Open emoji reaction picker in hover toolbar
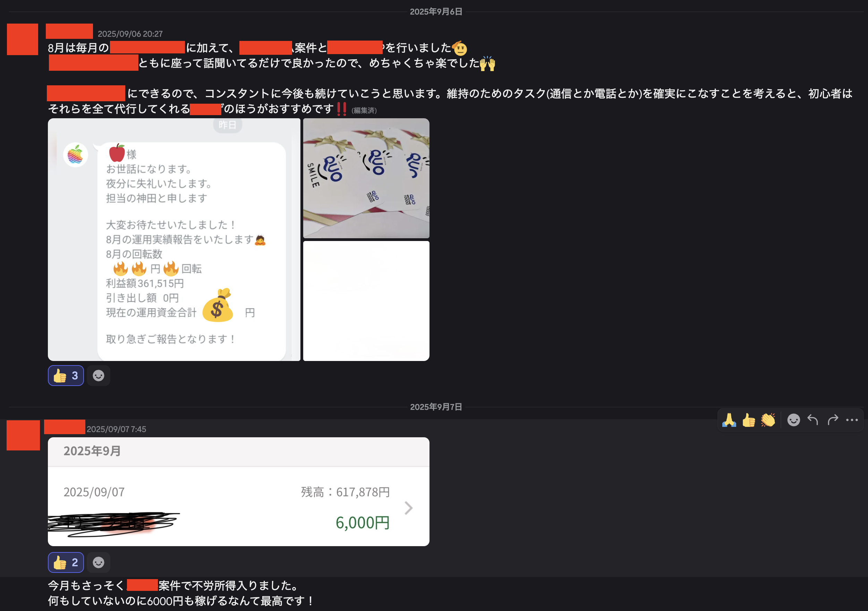Viewport: 868px width, 611px height. [x=793, y=420]
